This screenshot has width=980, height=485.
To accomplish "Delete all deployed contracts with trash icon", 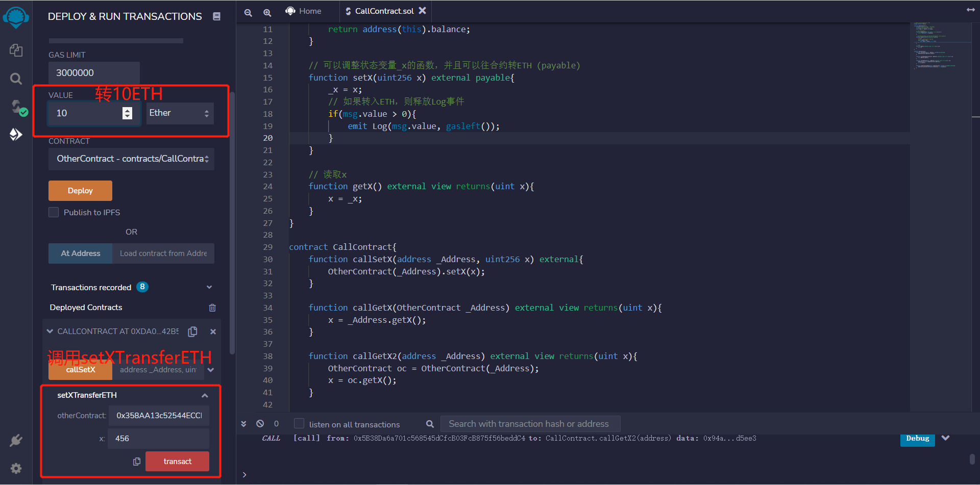I will point(212,308).
